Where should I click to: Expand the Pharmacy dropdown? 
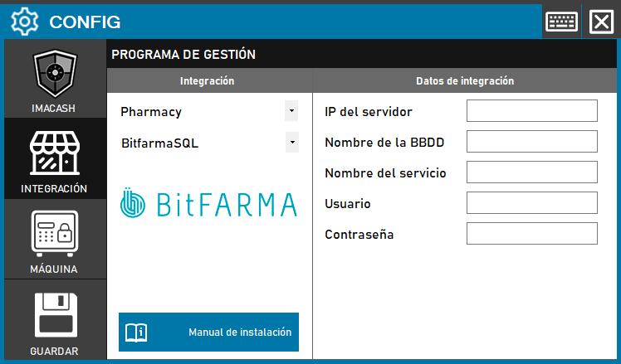tap(291, 110)
